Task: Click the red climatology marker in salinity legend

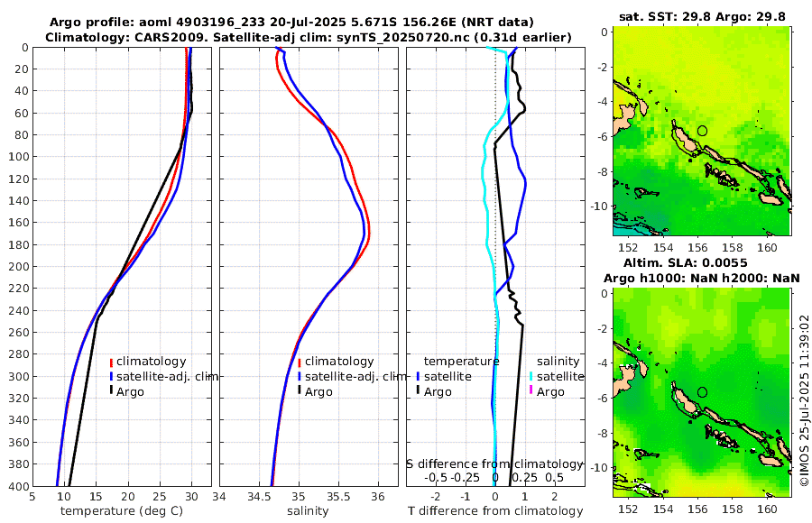Action: click(300, 362)
